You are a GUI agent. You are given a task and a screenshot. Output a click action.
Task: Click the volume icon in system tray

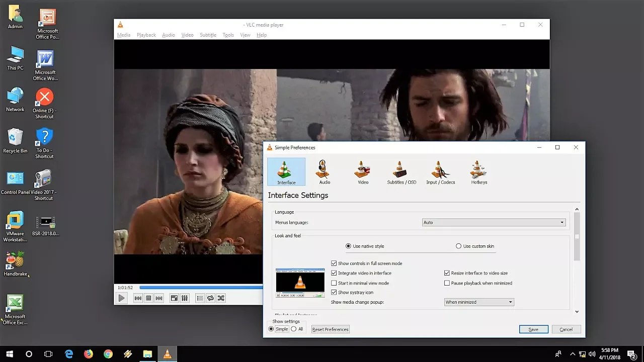(592, 354)
